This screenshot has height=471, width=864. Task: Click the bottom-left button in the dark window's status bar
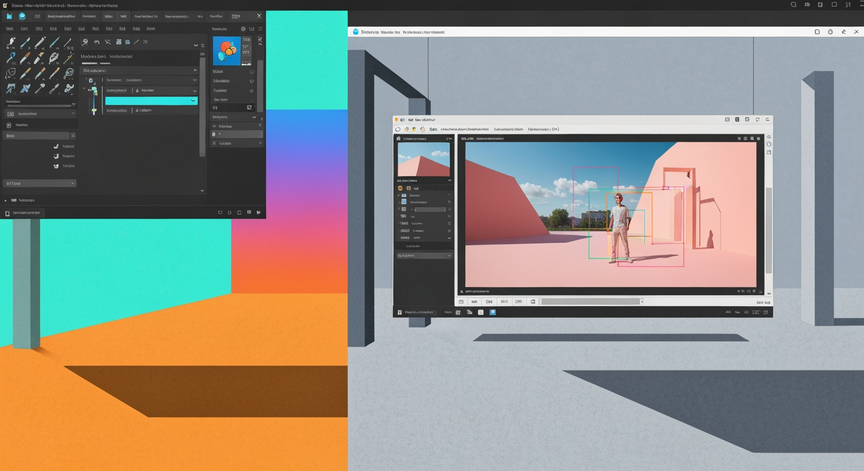click(23, 213)
